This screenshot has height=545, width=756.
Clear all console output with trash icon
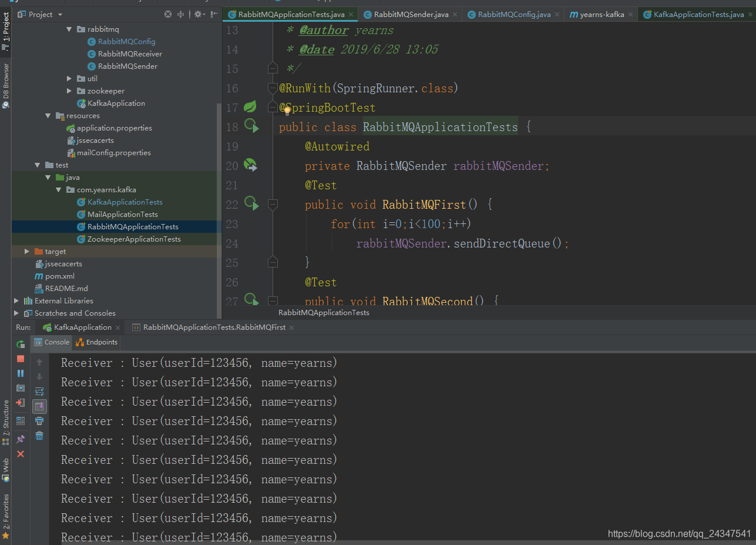point(39,436)
